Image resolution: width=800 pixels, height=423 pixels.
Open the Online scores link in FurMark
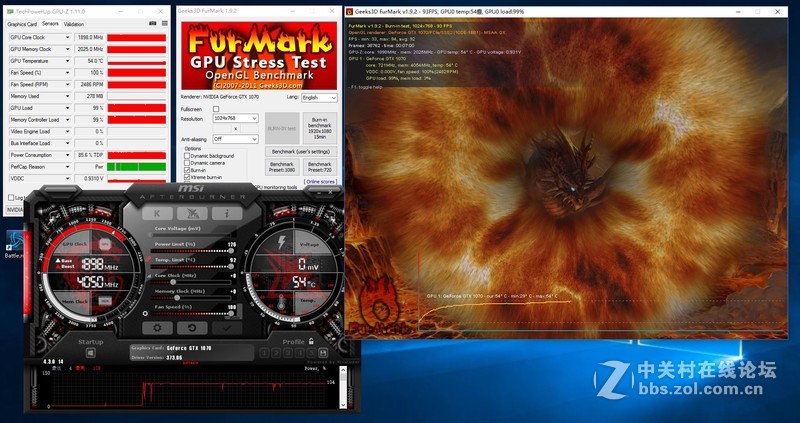click(320, 182)
